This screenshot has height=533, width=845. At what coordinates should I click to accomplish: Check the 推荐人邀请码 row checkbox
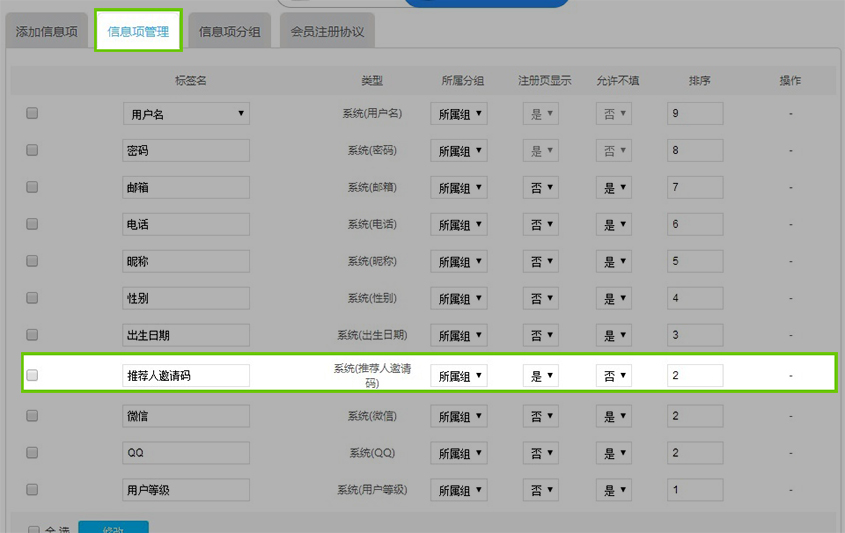[32, 375]
